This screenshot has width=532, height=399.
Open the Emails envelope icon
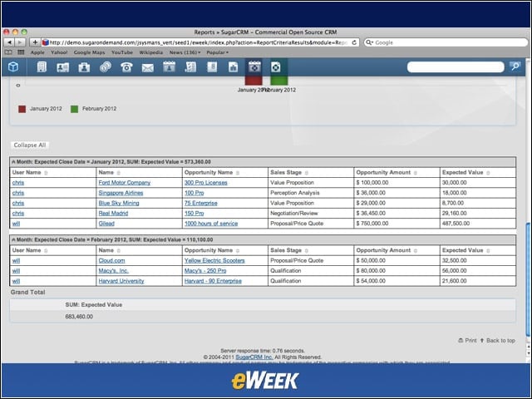pos(148,68)
